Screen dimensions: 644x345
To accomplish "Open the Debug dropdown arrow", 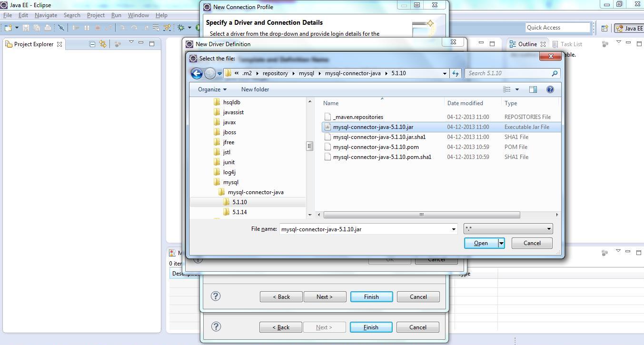I will [x=188, y=28].
